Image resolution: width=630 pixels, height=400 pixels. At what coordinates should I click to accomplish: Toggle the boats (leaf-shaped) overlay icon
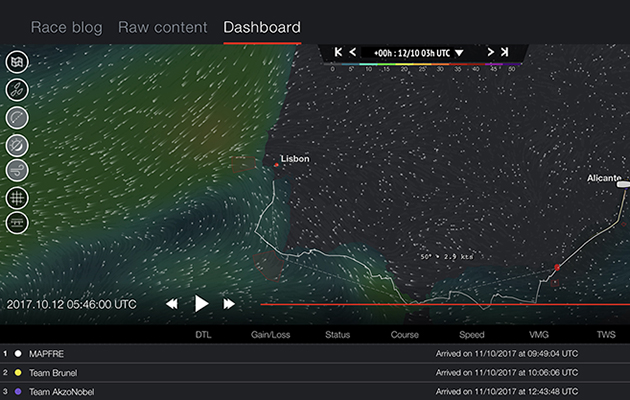pos(17,90)
